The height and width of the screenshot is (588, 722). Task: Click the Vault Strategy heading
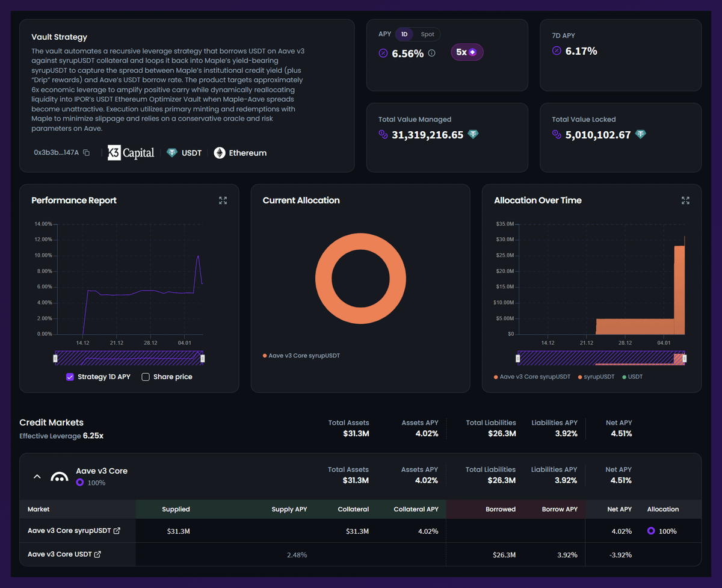[59, 37]
